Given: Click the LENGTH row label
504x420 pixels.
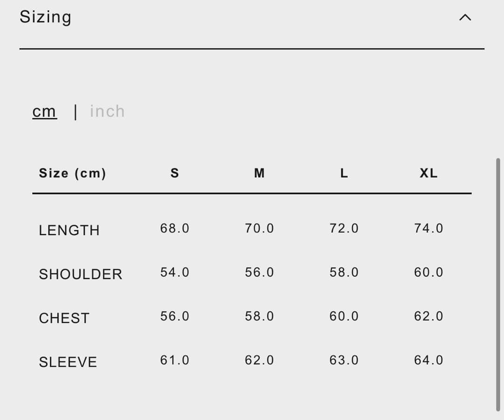Looking at the screenshot, I should (x=69, y=231).
